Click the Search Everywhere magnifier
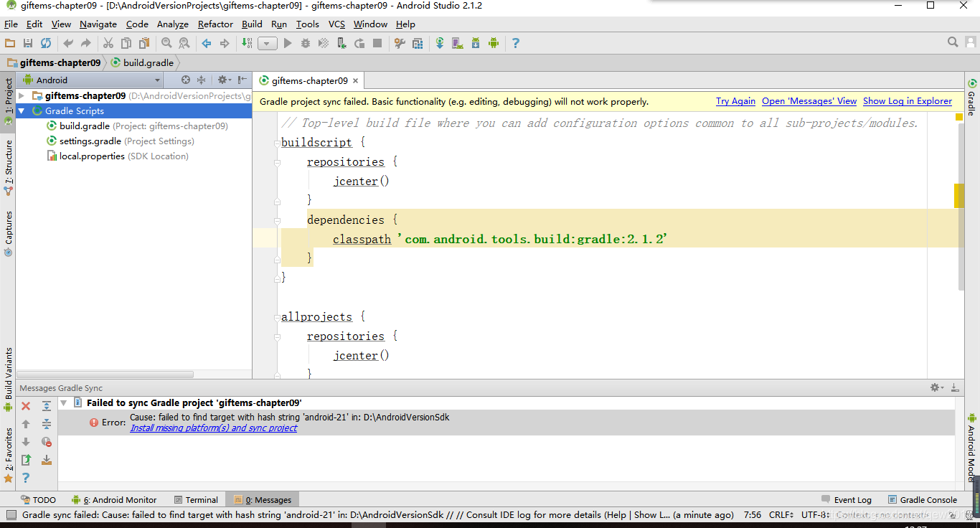980x528 pixels. coord(953,42)
